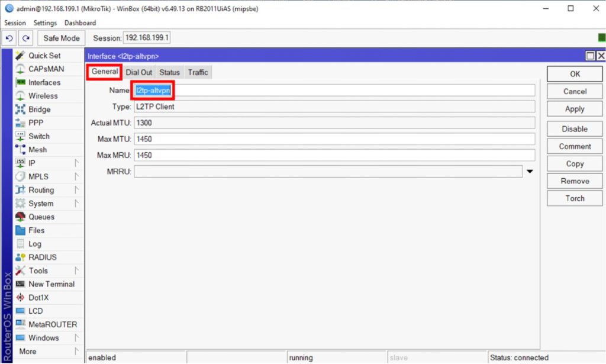Open the RADIUS icon in sidebar
606x364 pixels.
20,257
